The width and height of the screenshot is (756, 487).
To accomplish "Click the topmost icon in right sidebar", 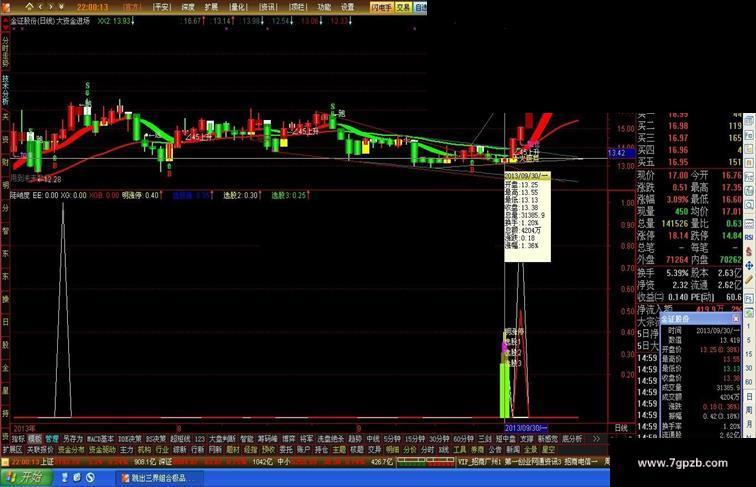I will click(x=749, y=120).
